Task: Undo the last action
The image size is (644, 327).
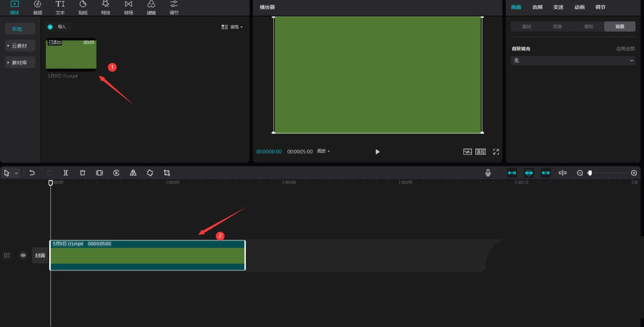Action: pyautogui.click(x=32, y=173)
